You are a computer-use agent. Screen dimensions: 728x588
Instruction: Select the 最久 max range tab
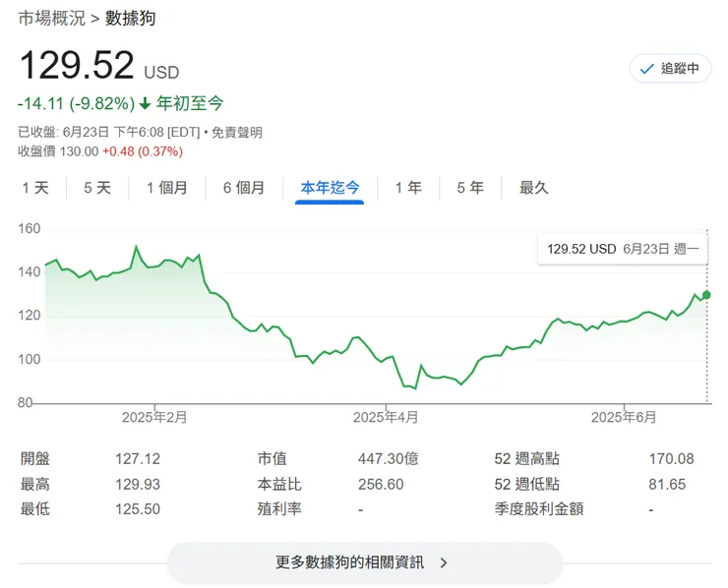[534, 188]
